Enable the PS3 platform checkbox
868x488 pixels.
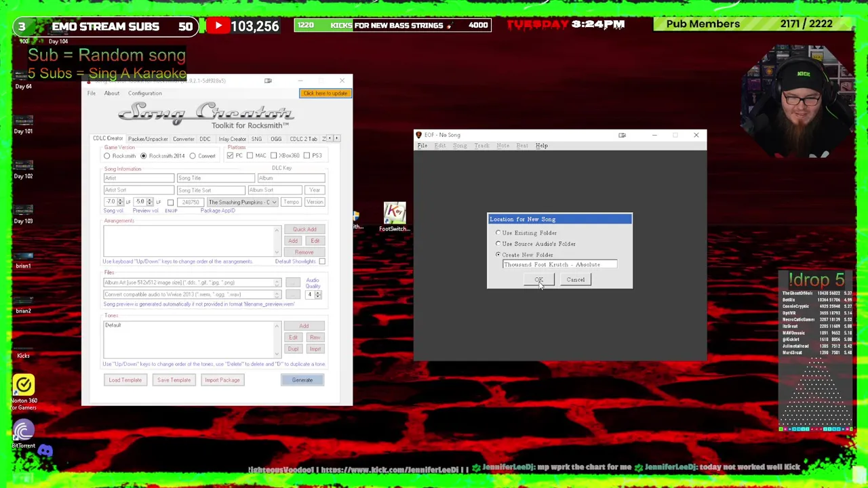tap(307, 156)
